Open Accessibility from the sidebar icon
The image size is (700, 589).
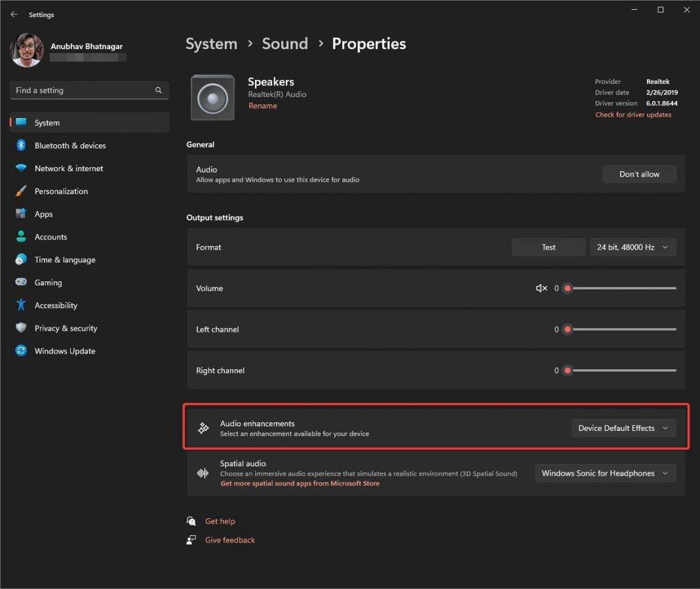(20, 305)
